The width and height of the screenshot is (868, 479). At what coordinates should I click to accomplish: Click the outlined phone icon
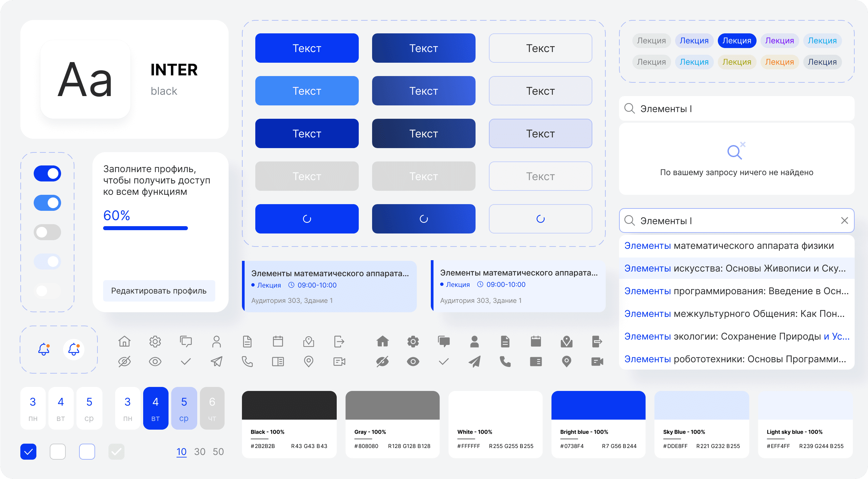click(x=247, y=362)
